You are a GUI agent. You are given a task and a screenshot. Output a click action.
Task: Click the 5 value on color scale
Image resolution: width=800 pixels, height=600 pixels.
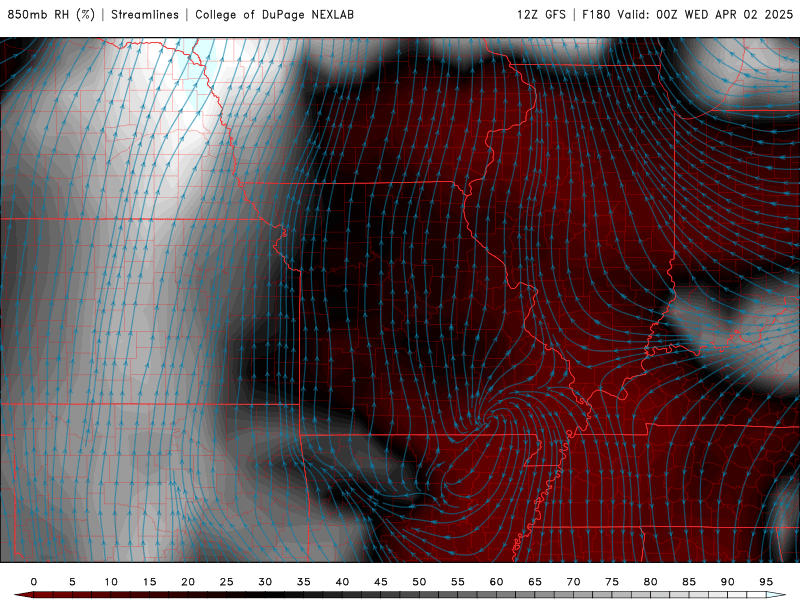pos(72,582)
